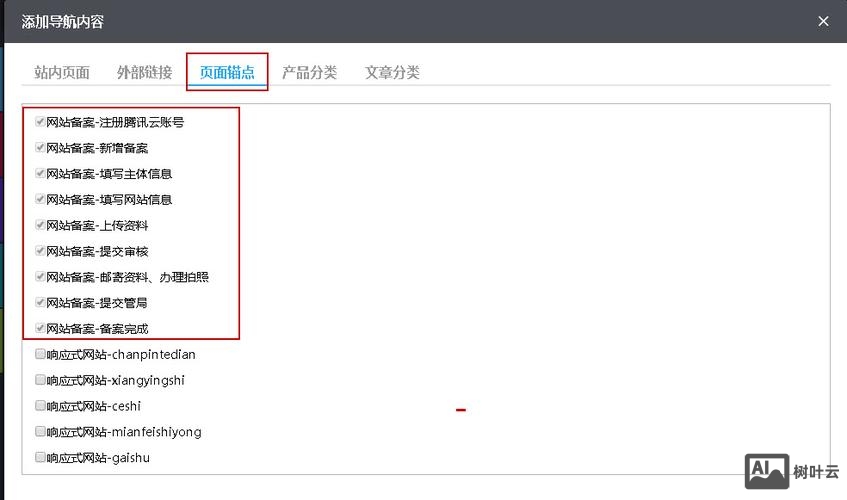
Task: Select the 页面锚点 tab
Action: point(227,72)
